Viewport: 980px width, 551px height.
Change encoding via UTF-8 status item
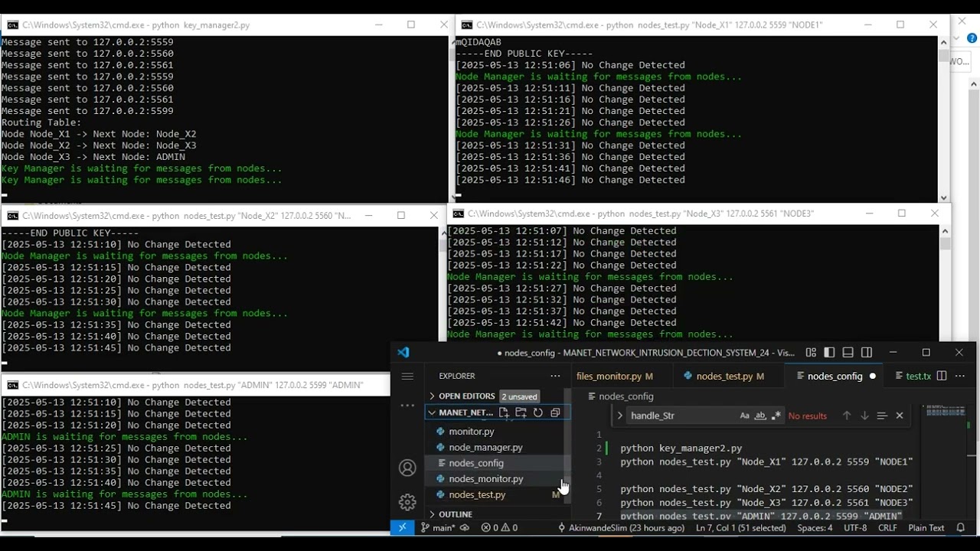(855, 527)
